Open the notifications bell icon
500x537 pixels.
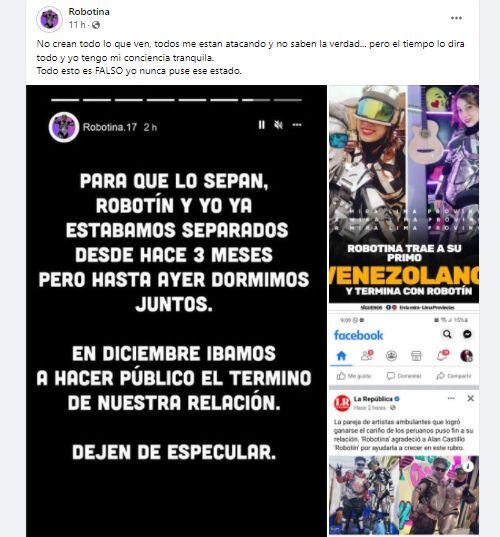coord(442,355)
